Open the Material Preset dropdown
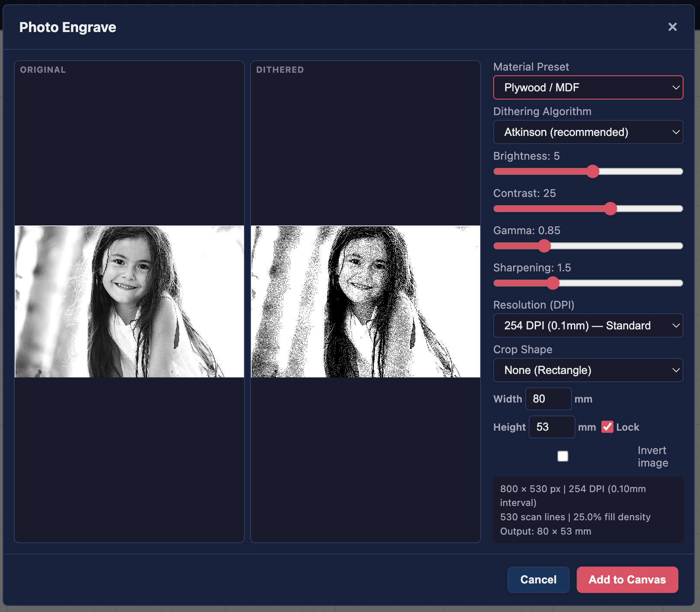This screenshot has height=612, width=700. (588, 87)
